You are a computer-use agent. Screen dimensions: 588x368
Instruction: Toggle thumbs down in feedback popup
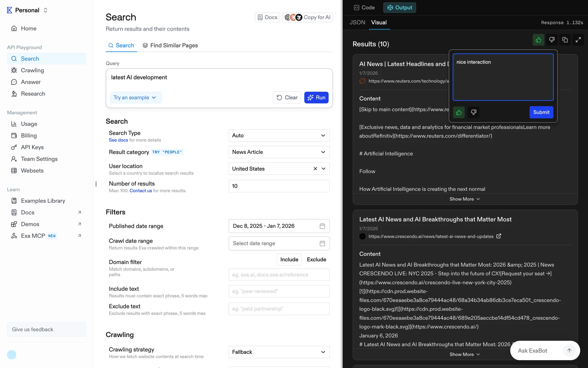click(473, 112)
